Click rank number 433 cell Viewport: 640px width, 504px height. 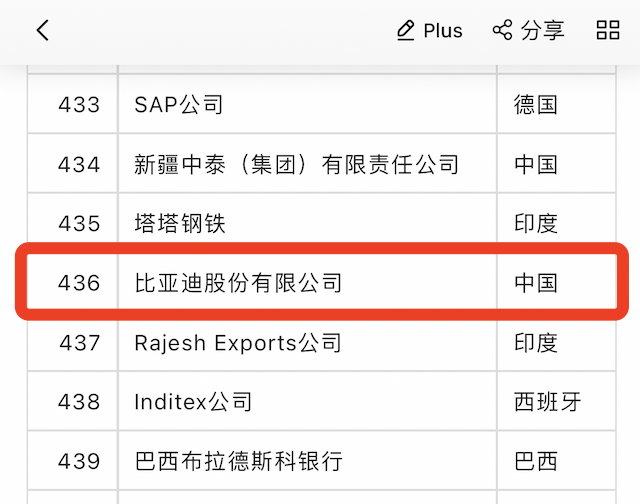coord(79,104)
